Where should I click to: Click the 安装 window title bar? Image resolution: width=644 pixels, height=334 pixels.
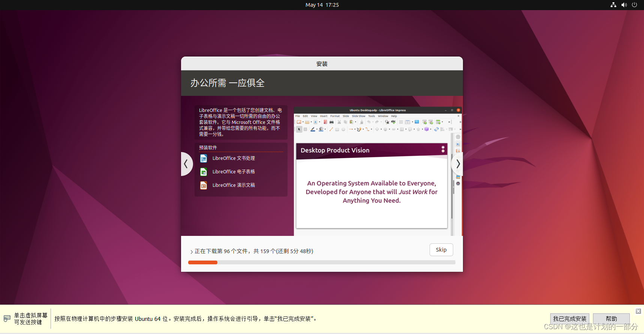(322, 64)
